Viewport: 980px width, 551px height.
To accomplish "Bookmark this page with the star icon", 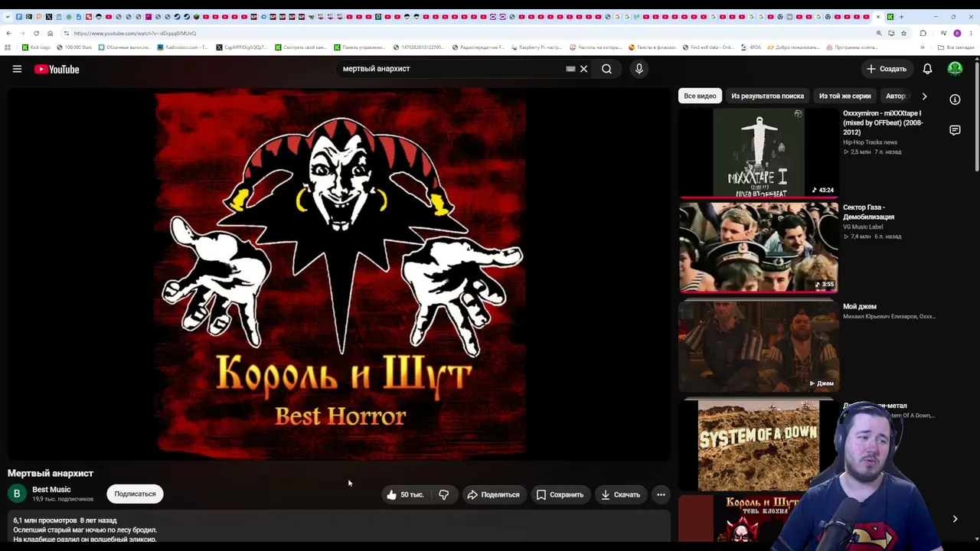I will [x=903, y=33].
